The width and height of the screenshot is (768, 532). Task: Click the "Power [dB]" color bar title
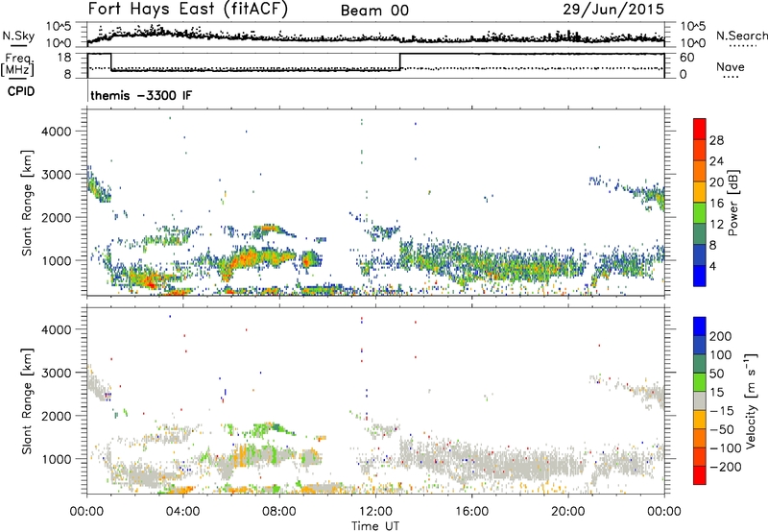pos(732,203)
